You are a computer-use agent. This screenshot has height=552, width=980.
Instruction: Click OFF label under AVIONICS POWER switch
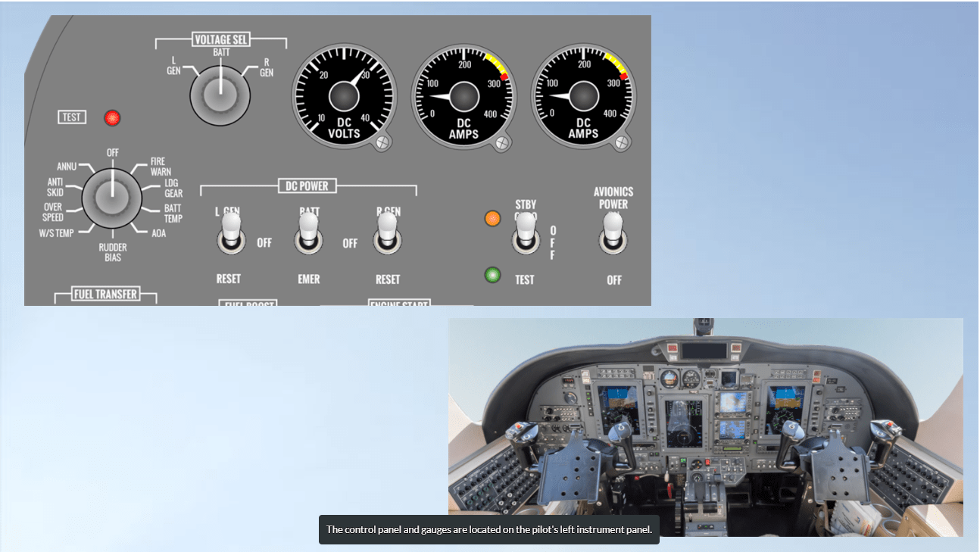614,280
